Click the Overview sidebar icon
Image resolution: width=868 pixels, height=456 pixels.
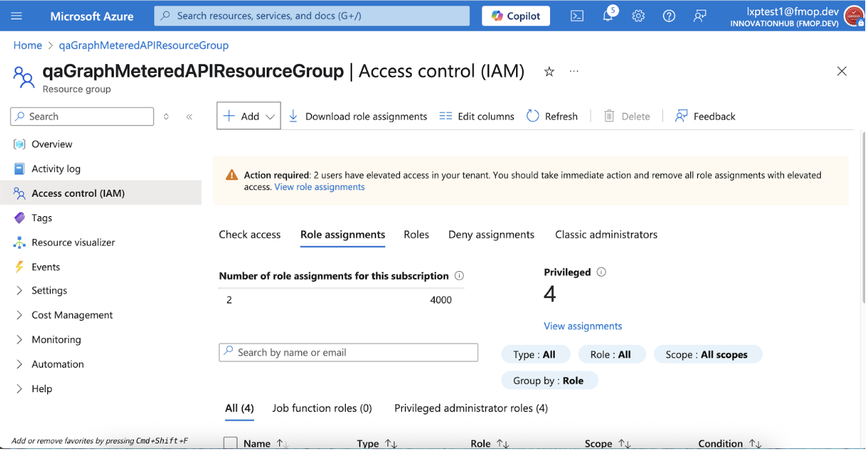19,144
